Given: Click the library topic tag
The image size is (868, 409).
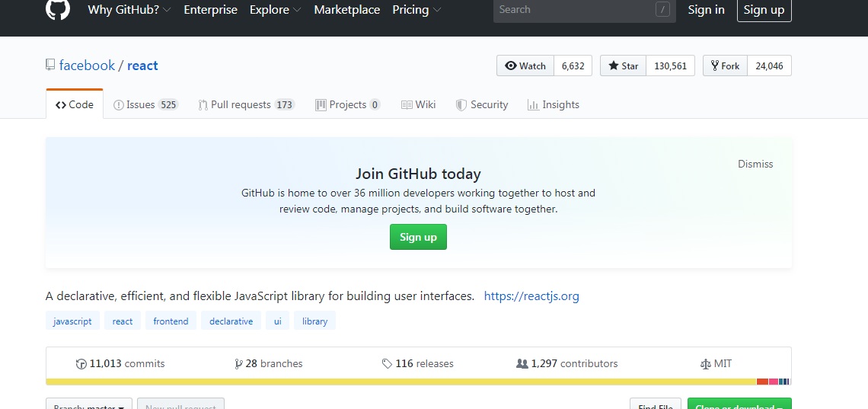Looking at the screenshot, I should [315, 321].
